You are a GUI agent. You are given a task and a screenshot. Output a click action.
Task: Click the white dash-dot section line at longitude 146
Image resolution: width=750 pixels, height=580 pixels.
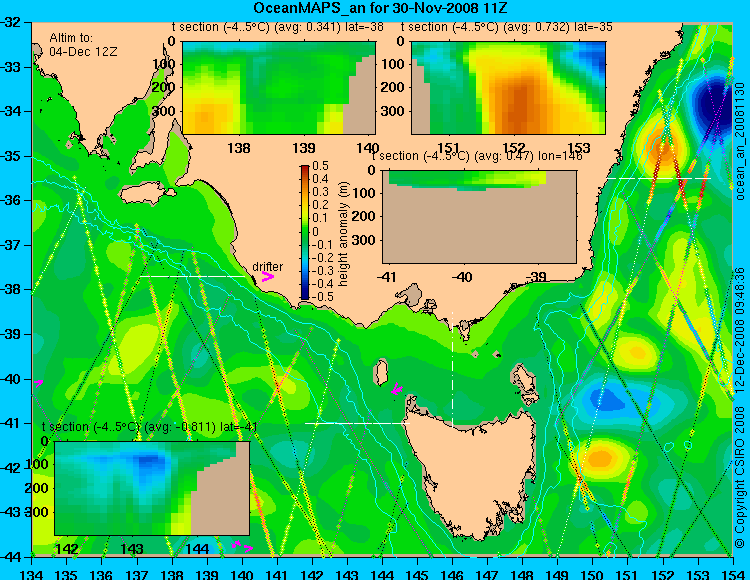pyautogui.click(x=452, y=369)
